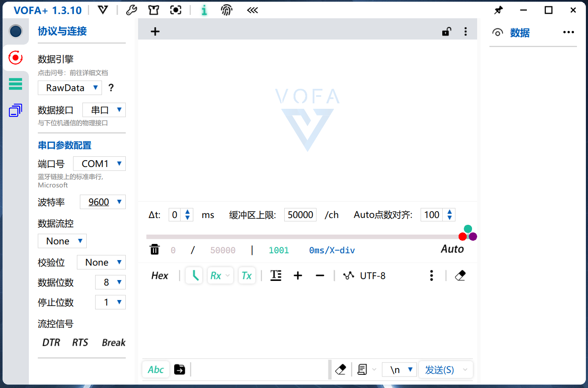The image size is (588, 388).
Task: Click the 发送(S) send button
Action: click(x=440, y=370)
